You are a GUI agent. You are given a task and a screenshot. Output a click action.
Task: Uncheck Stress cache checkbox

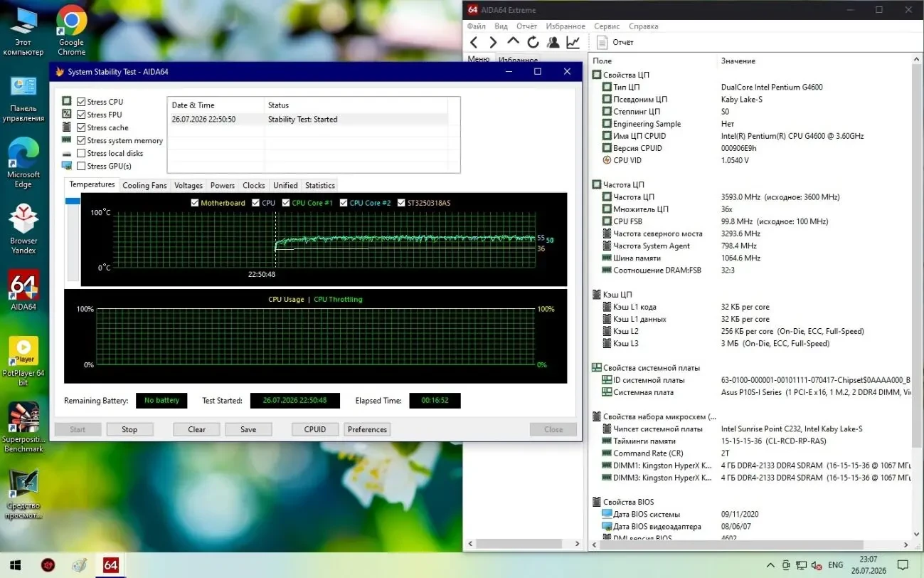click(x=81, y=127)
